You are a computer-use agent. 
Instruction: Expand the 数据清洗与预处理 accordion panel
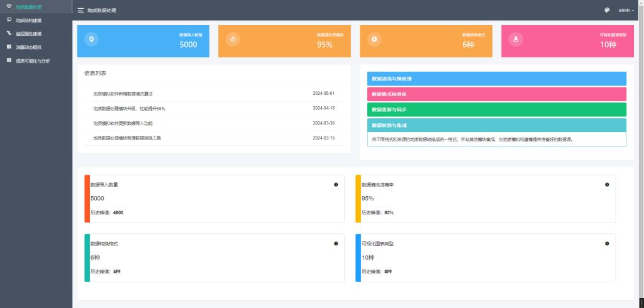pyautogui.click(x=496, y=79)
